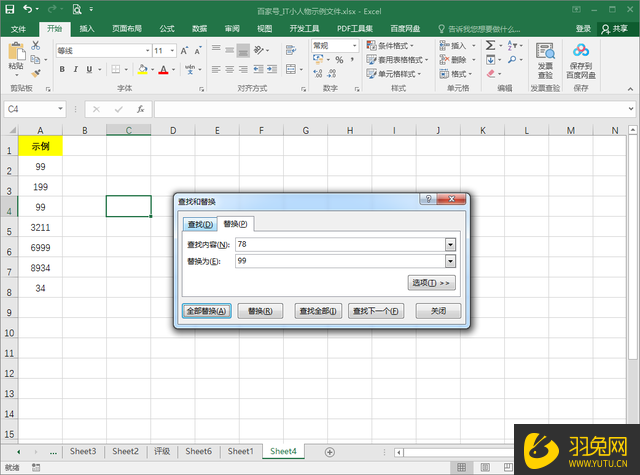The image size is (640, 475).
Task: Click the Orientation text angle icon
Action: coord(259,50)
